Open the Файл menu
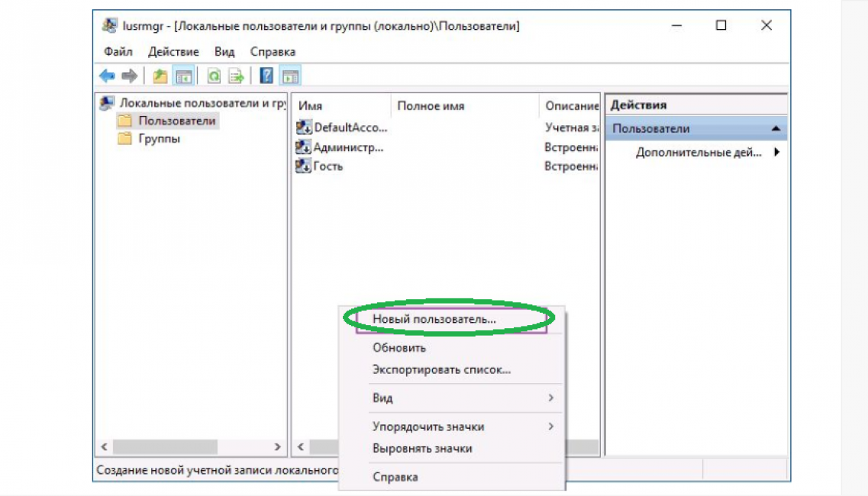868x496 pixels. [x=118, y=51]
